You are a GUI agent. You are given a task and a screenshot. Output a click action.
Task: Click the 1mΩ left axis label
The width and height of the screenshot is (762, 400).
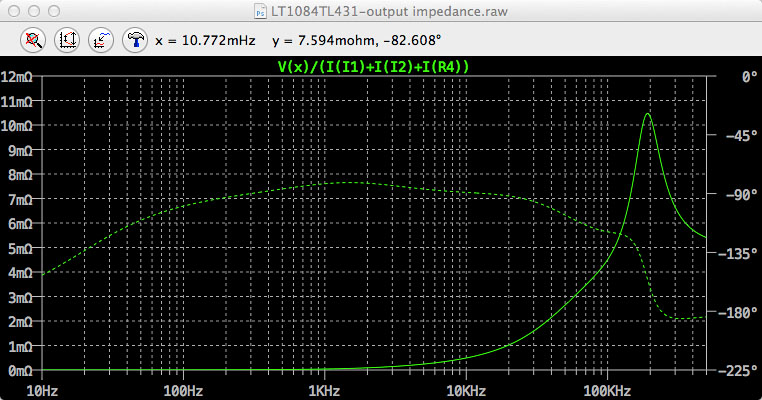click(x=20, y=347)
